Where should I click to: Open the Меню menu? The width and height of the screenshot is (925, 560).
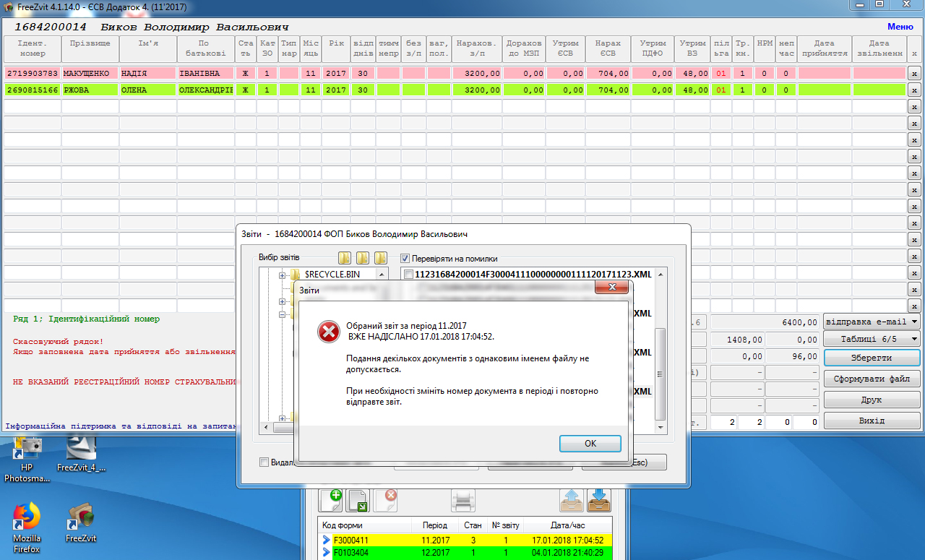900,27
